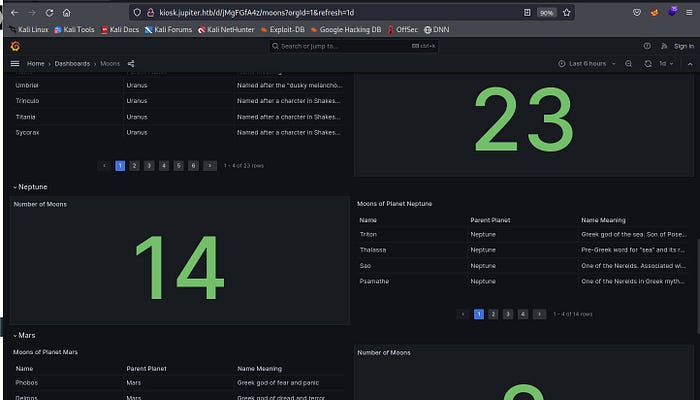Go to the Dashboards breadcrumb

click(x=72, y=63)
